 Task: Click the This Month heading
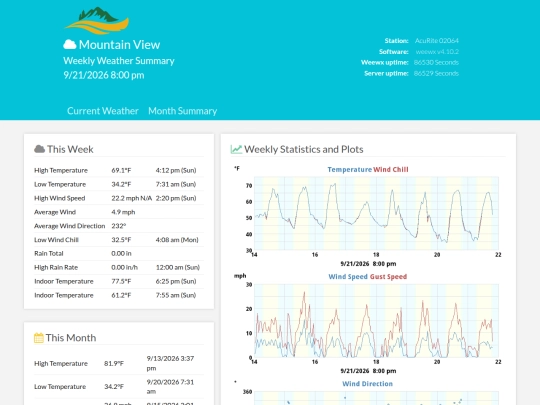point(71,338)
